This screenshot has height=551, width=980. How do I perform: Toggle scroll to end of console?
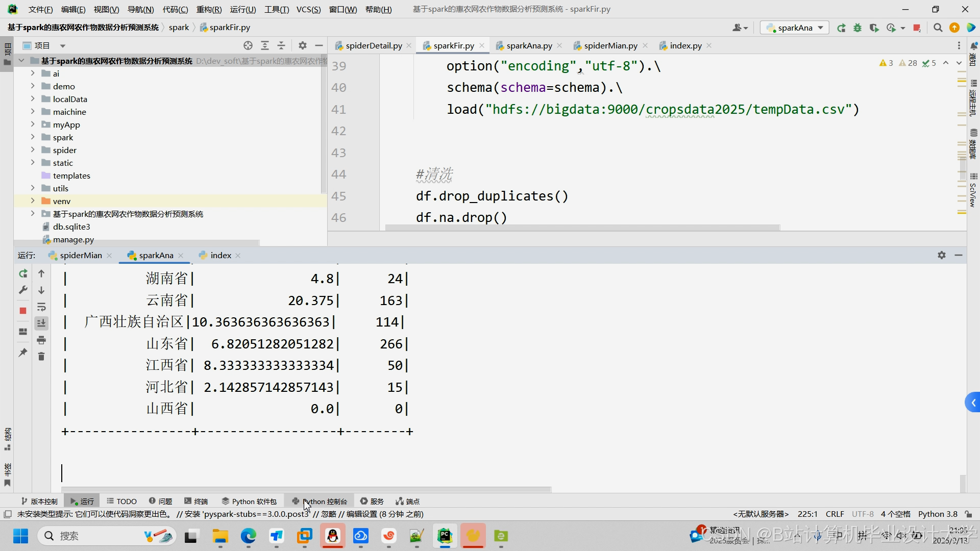tap(41, 323)
